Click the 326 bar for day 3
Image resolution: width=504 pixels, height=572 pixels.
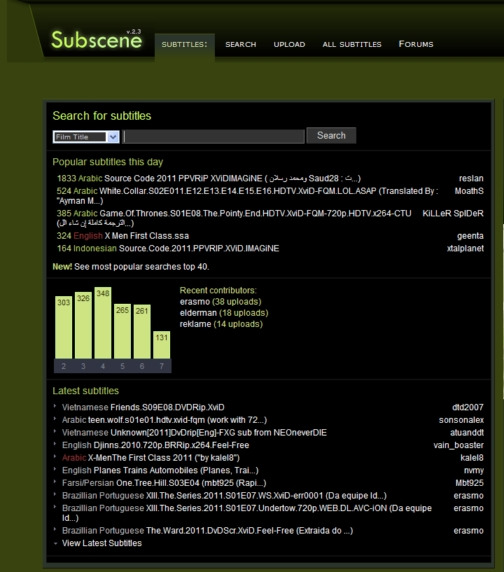pyautogui.click(x=83, y=325)
